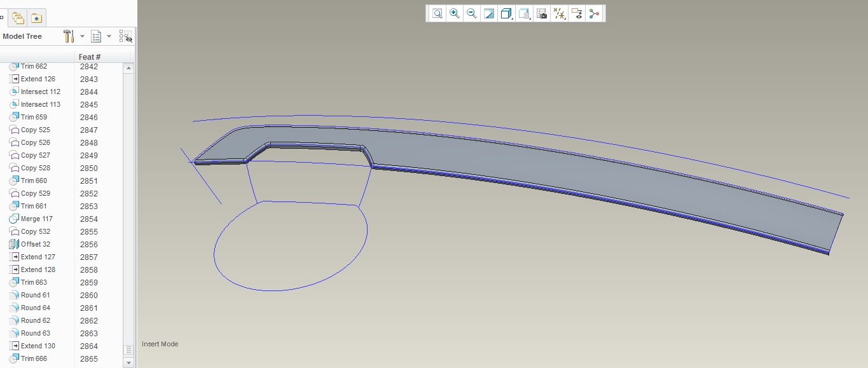Open the Model Tree settings hammer icon
This screenshot has width=868, height=368.
[69, 36]
